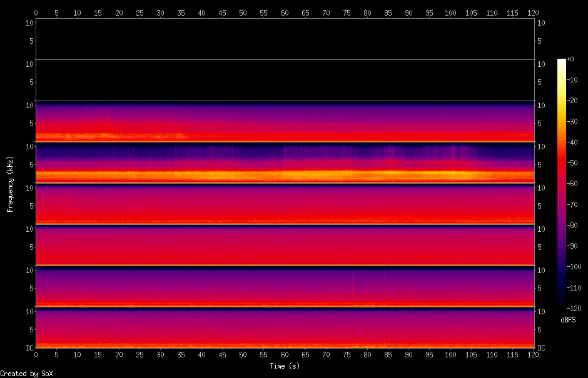Viewport: 588px width, 378px height.
Task: Click the 30 second tick on bottom axis
Action: 160,355
